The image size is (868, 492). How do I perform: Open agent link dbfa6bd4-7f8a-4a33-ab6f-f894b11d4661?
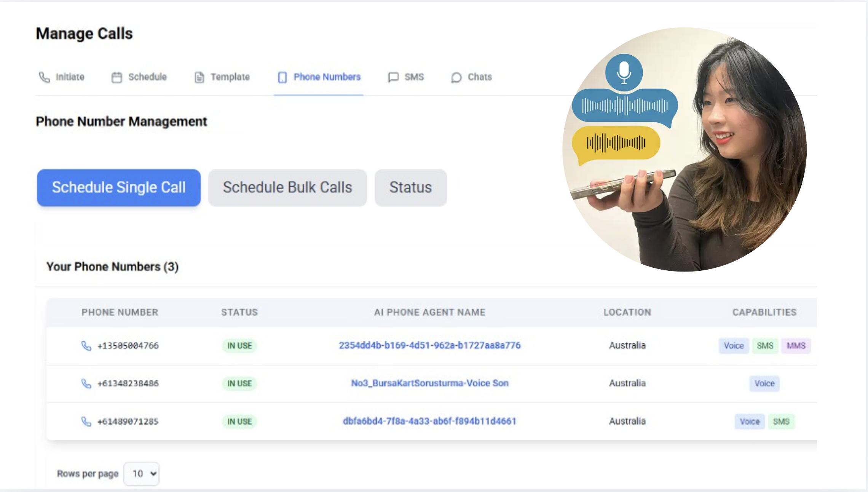click(429, 421)
